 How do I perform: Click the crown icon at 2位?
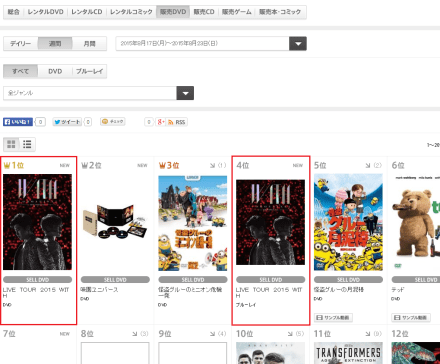tap(84, 165)
